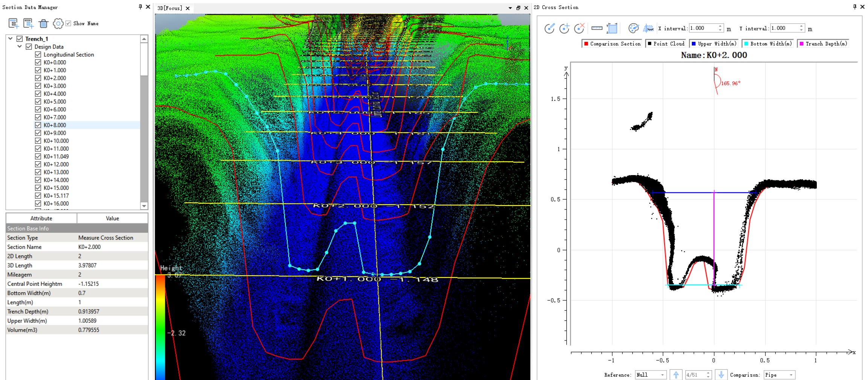This screenshot has height=380, width=868.
Task: Go to next section with the down arrow
Action: tap(721, 375)
